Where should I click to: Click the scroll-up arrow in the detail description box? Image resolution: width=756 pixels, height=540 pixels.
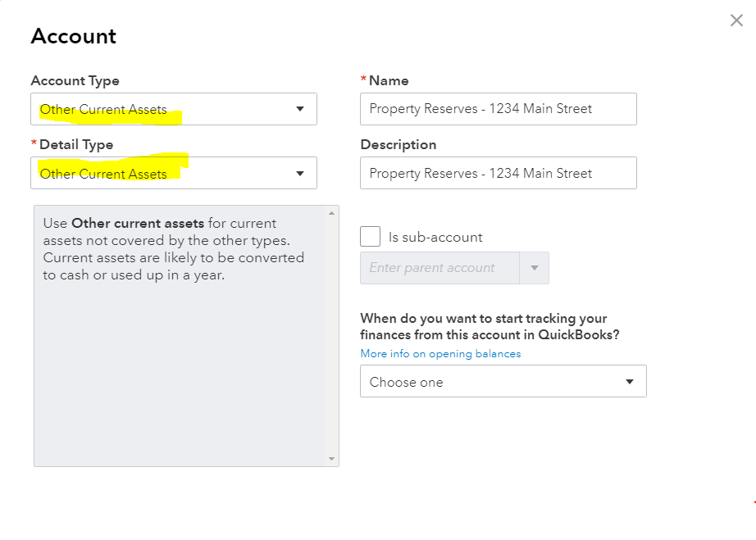click(x=332, y=213)
